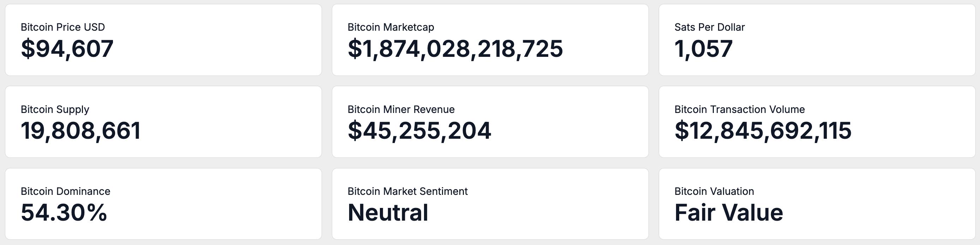Screen dimensions: 980x245
Task: Select the Neutral sentiment value
Action: coord(388,213)
